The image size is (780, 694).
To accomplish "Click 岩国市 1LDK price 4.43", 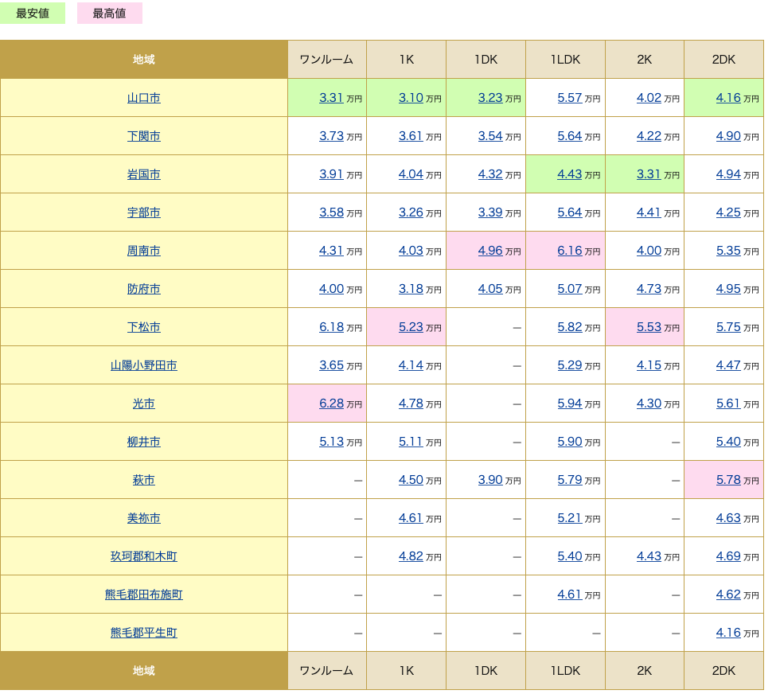I will pos(569,175).
